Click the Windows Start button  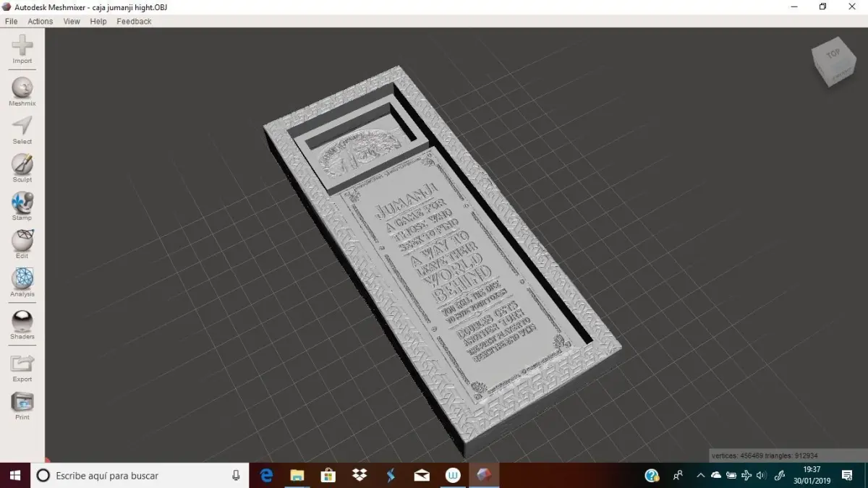click(x=14, y=475)
